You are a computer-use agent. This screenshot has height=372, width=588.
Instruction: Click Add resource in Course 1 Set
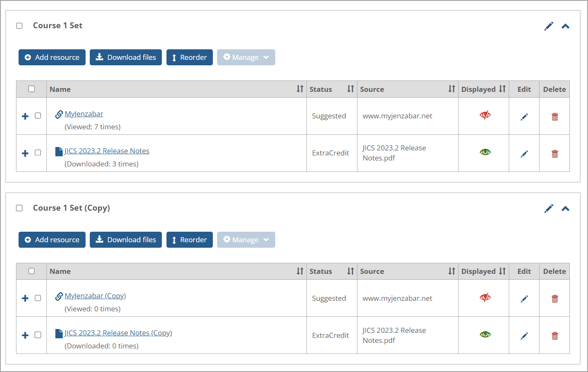tap(52, 57)
